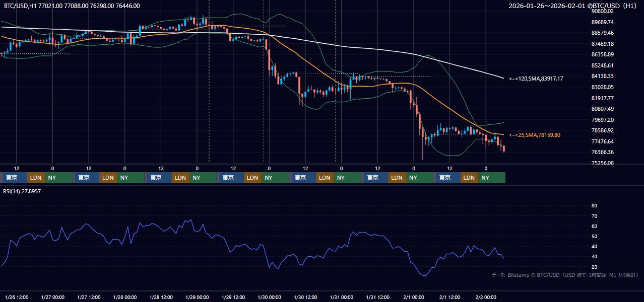Select the 2/2 00:00 time label
This screenshot has height=302, width=644.
coord(486,297)
